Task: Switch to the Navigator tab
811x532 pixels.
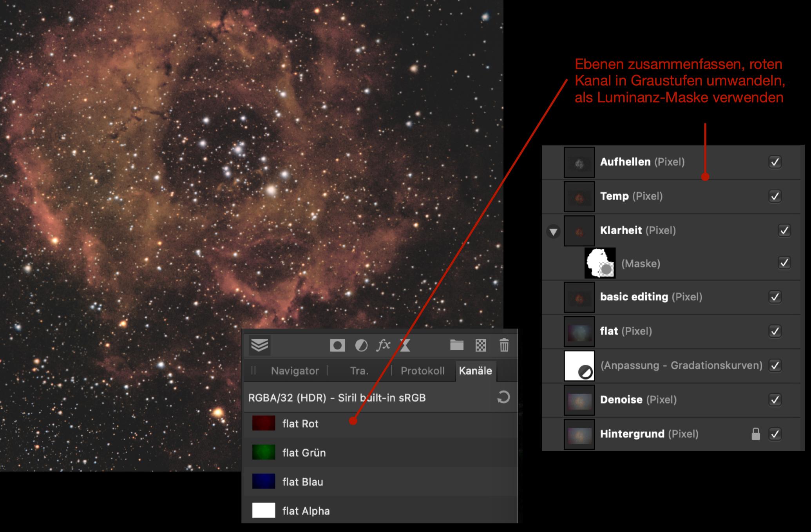Action: [x=295, y=371]
